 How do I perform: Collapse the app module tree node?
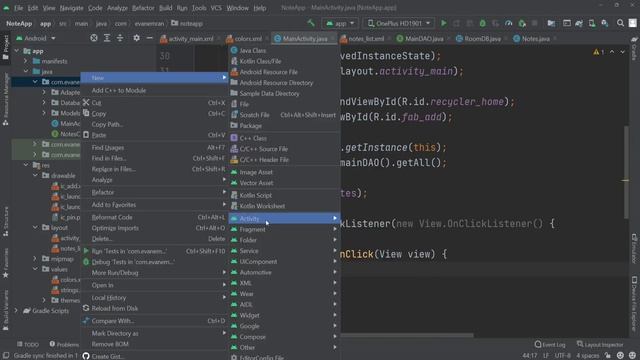[17, 51]
